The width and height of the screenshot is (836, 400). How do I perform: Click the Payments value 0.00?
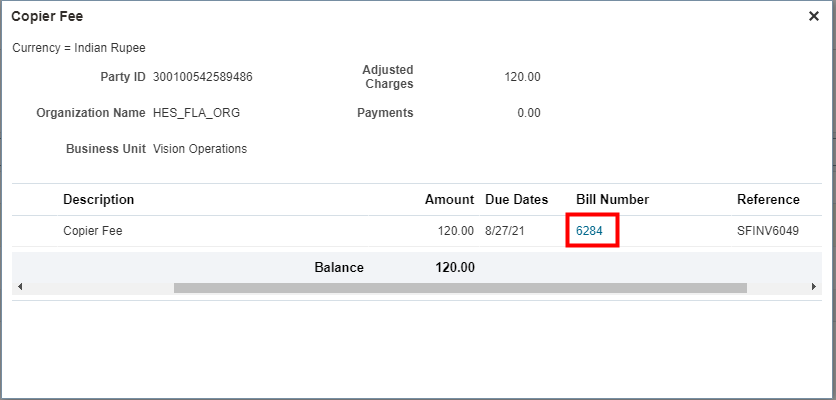coord(529,113)
